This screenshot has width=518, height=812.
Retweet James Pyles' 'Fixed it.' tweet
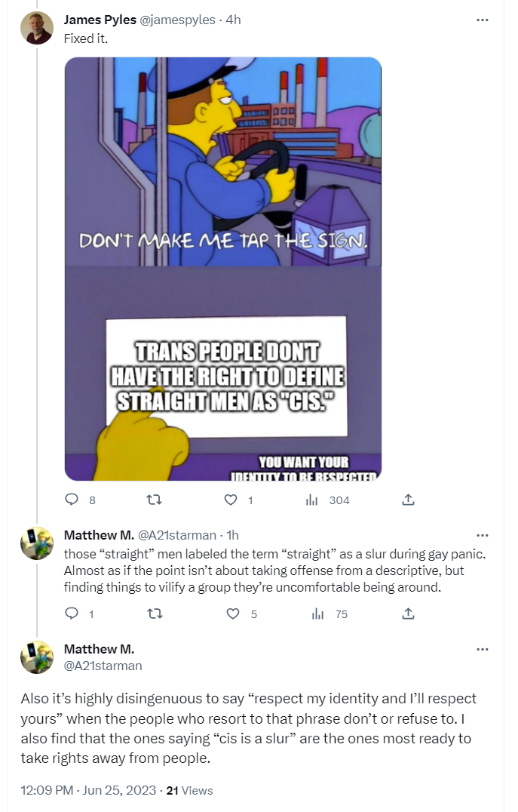coord(153,500)
